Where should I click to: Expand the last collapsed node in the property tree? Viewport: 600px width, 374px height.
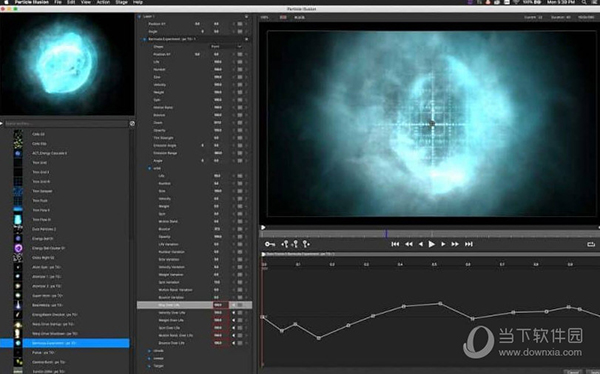pyautogui.click(x=150, y=366)
